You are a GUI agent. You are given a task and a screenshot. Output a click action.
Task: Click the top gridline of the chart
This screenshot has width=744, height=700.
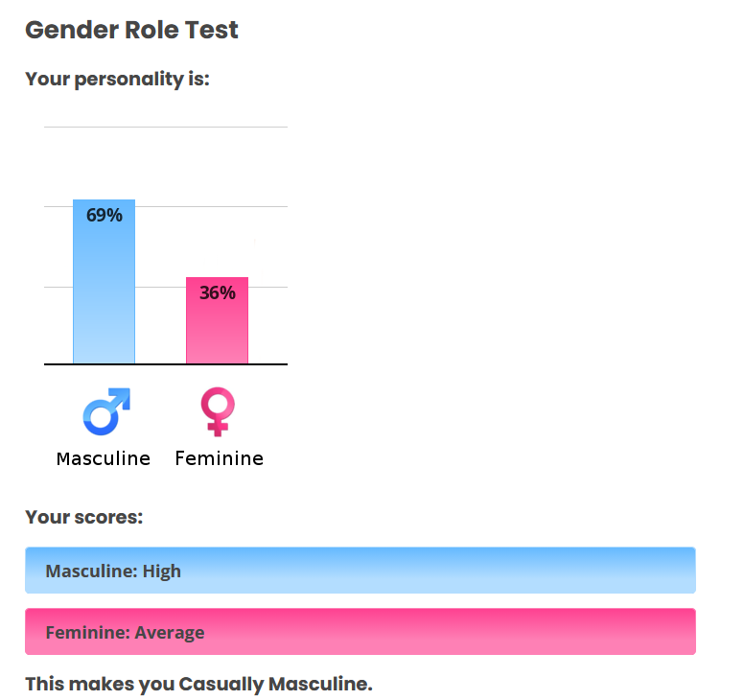(166, 127)
